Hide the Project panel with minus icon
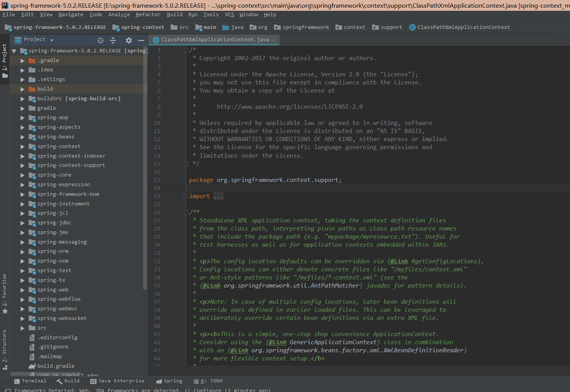The image size is (570, 392). [x=141, y=40]
